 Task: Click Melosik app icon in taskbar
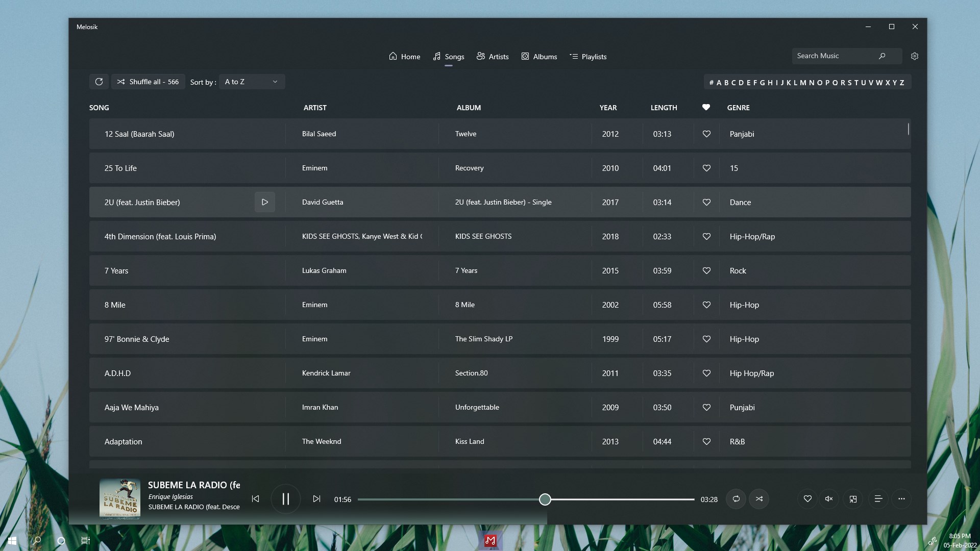coord(490,540)
